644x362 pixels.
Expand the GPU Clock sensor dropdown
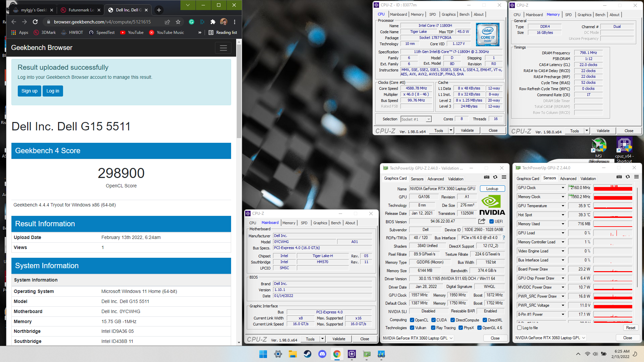563,188
